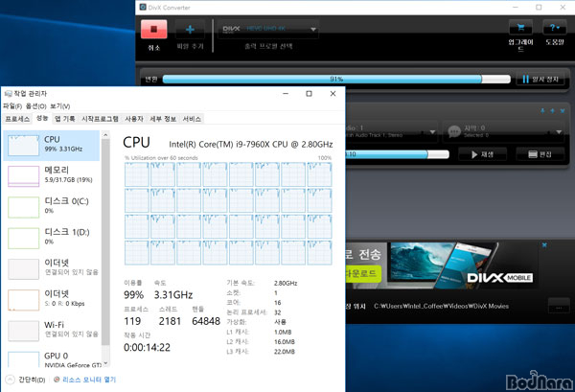Select the CPU item in the performance sidebar

pyautogui.click(x=52, y=146)
